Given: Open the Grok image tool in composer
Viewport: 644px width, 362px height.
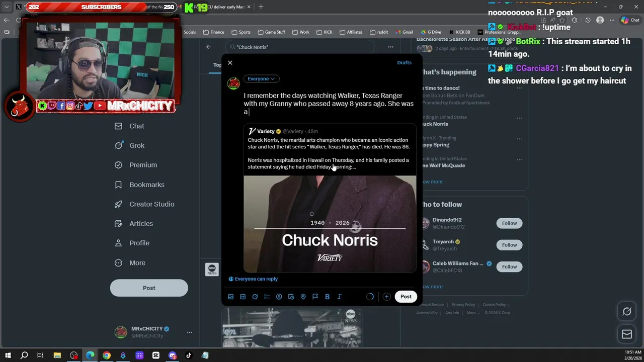Looking at the screenshot, I should pos(255,297).
